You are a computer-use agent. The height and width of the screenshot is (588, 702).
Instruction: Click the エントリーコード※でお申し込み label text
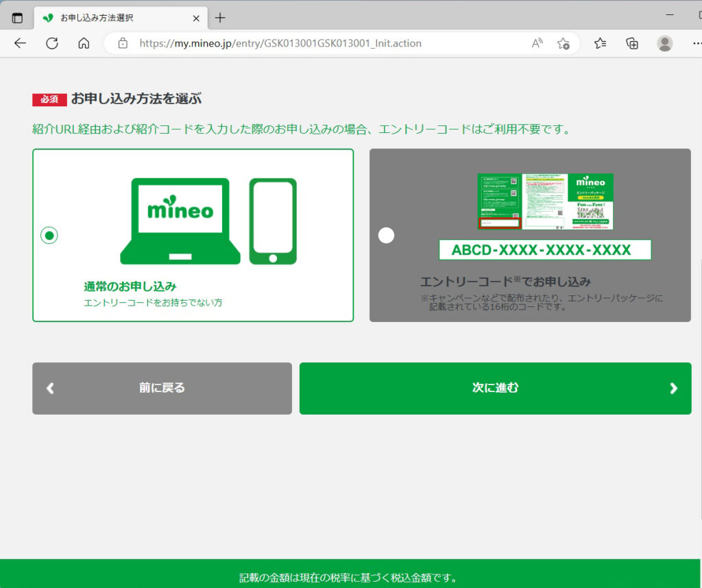click(505, 282)
